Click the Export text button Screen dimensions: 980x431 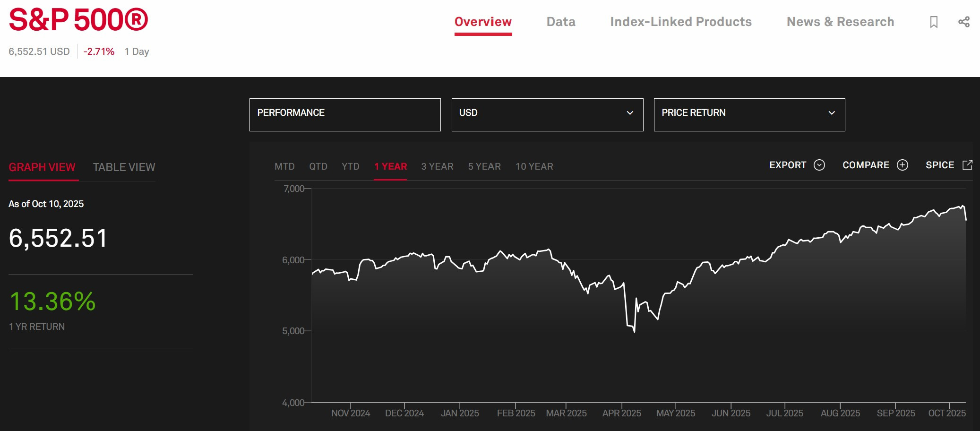tap(788, 165)
